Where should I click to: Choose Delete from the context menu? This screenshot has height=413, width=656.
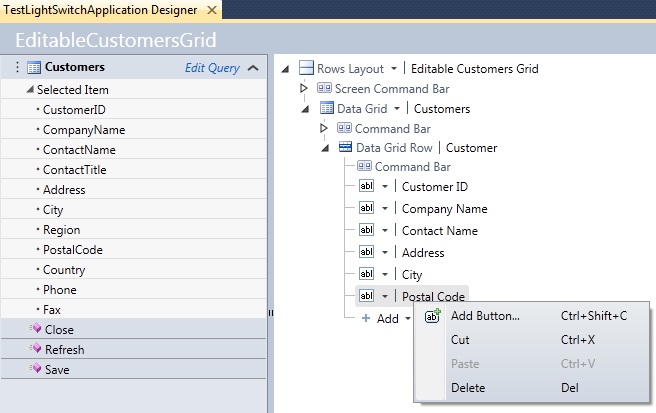click(468, 387)
